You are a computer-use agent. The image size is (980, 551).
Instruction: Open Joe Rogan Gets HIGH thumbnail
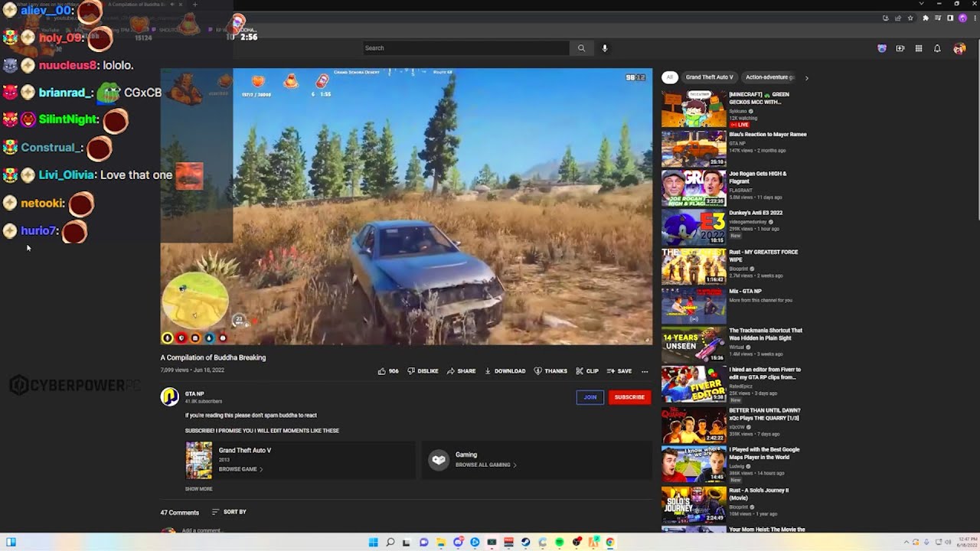[x=694, y=187]
